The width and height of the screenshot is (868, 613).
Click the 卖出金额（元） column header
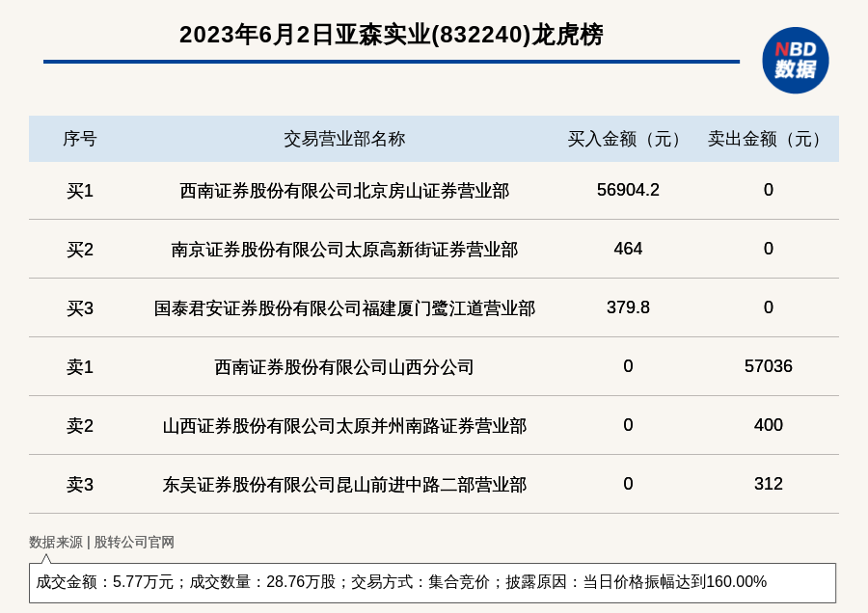pos(768,139)
